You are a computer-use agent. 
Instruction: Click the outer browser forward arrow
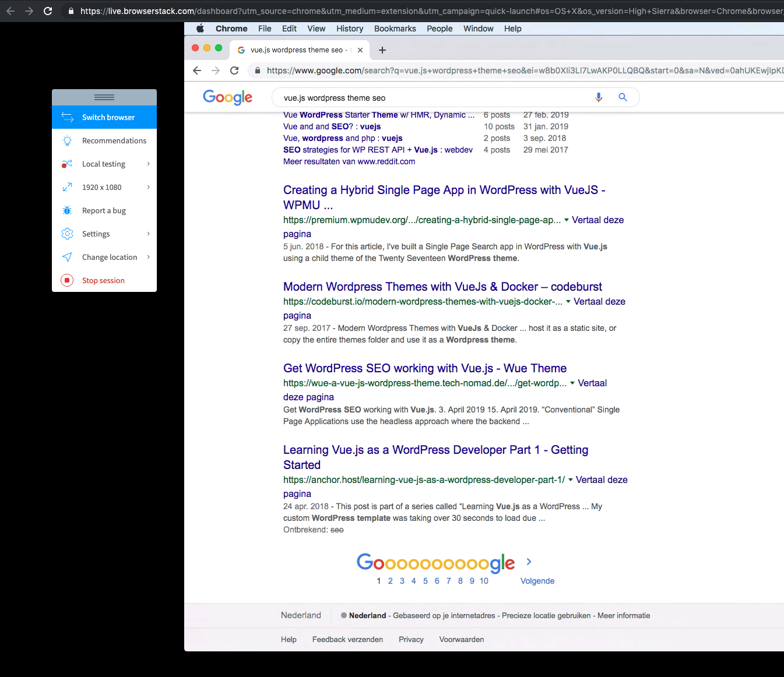[x=29, y=11]
